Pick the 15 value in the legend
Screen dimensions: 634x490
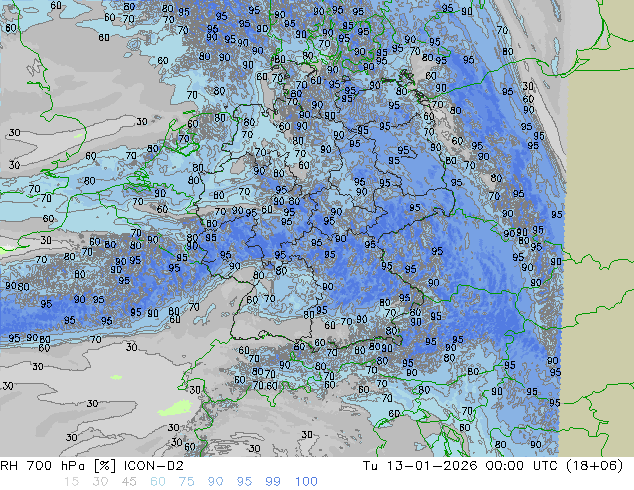pyautogui.click(x=71, y=481)
